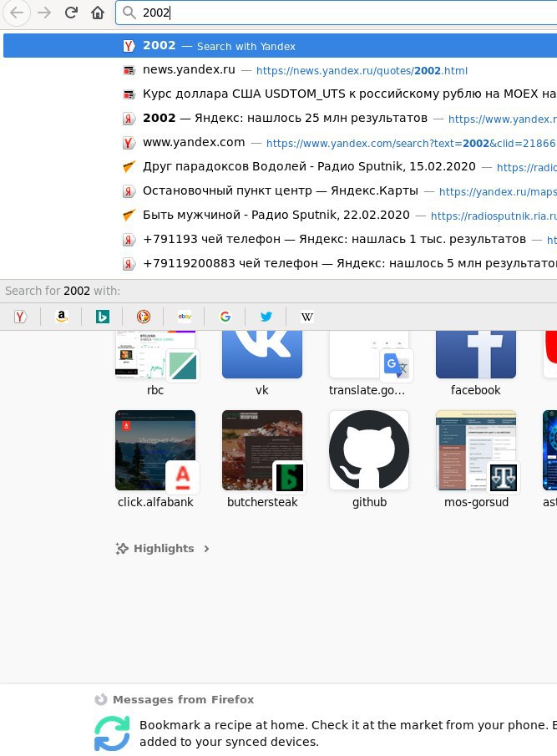
Task: Click the forward navigation arrow
Action: click(44, 13)
